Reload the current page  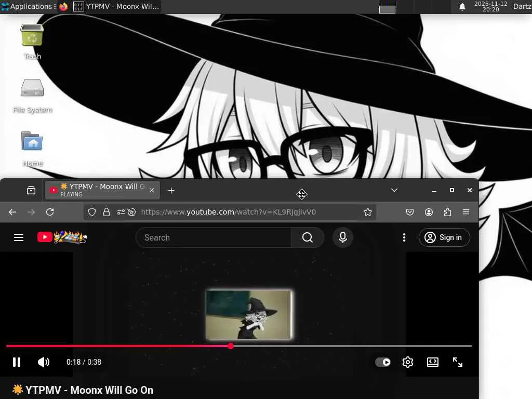pyautogui.click(x=50, y=212)
